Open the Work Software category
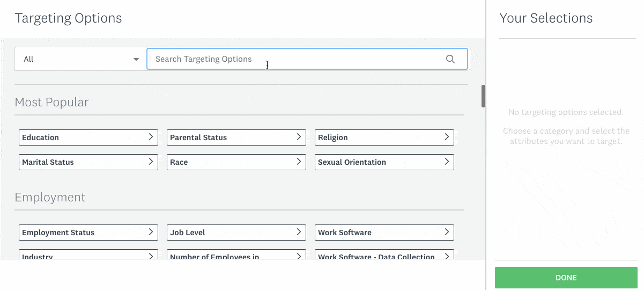Image resolution: width=644 pixels, height=290 pixels. 384,233
